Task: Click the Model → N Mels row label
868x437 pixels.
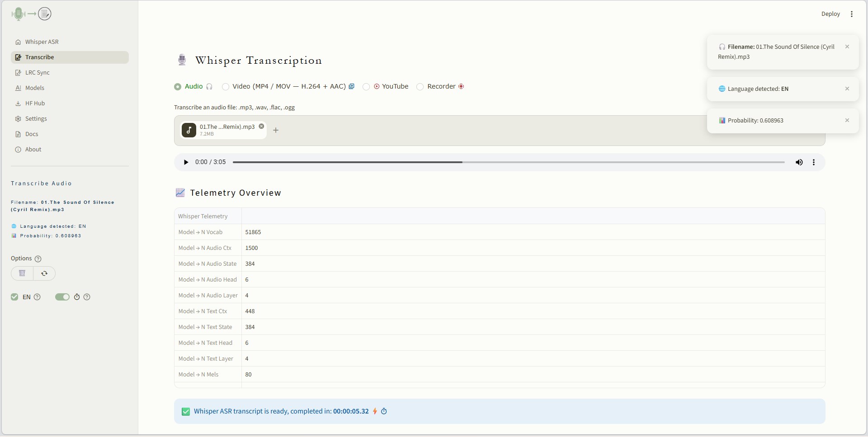Action: (x=198, y=375)
